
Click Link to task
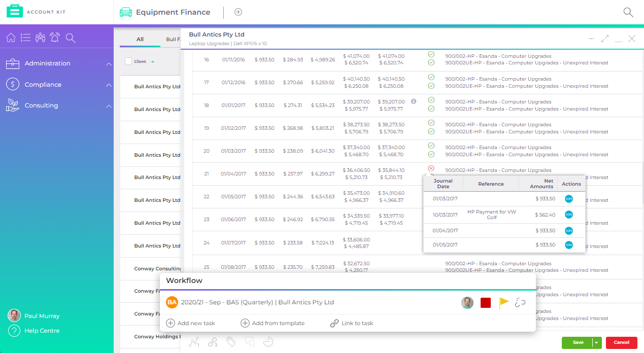pyautogui.click(x=352, y=323)
